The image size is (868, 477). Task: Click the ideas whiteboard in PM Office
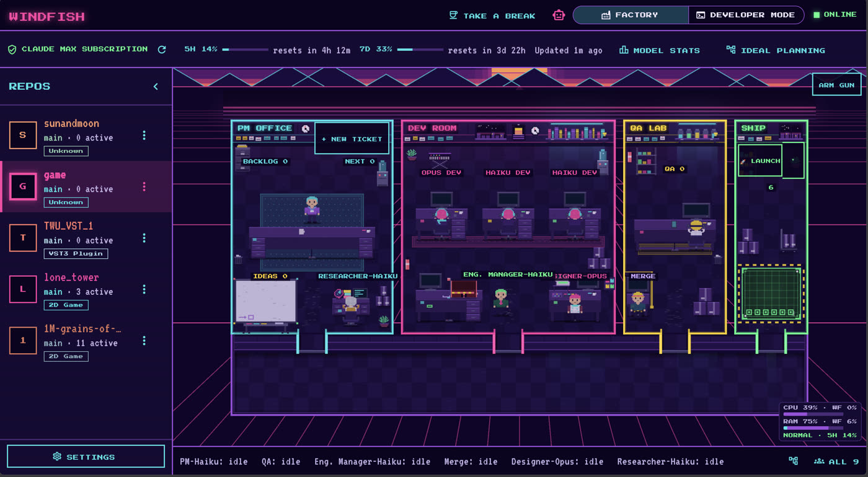pyautogui.click(x=265, y=302)
